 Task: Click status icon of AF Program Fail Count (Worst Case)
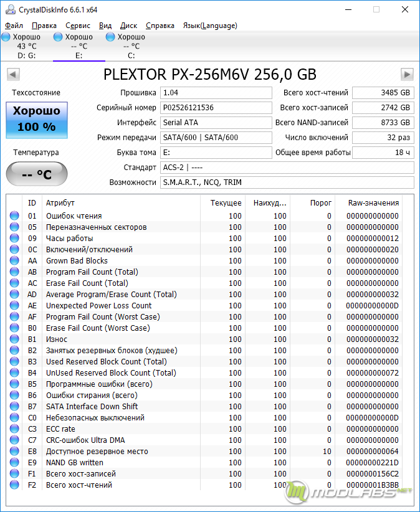pos(14,316)
